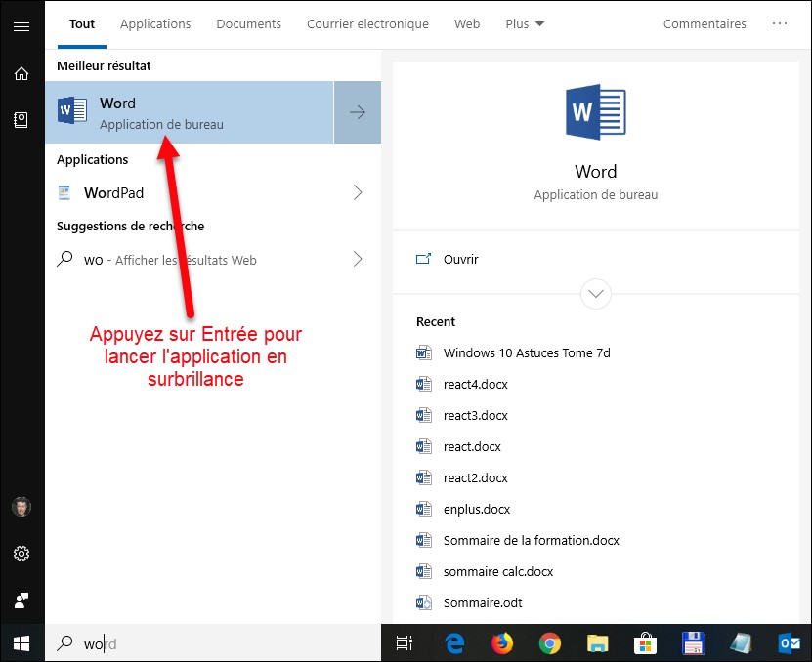The image size is (812, 662).
Task: Switch to the Documents tab
Action: 248,24
